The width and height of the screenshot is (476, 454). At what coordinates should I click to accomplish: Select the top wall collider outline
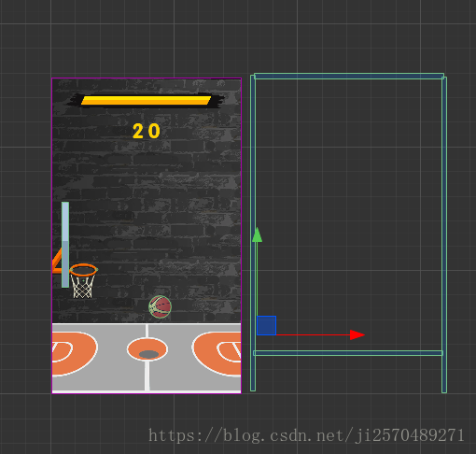[349, 76]
